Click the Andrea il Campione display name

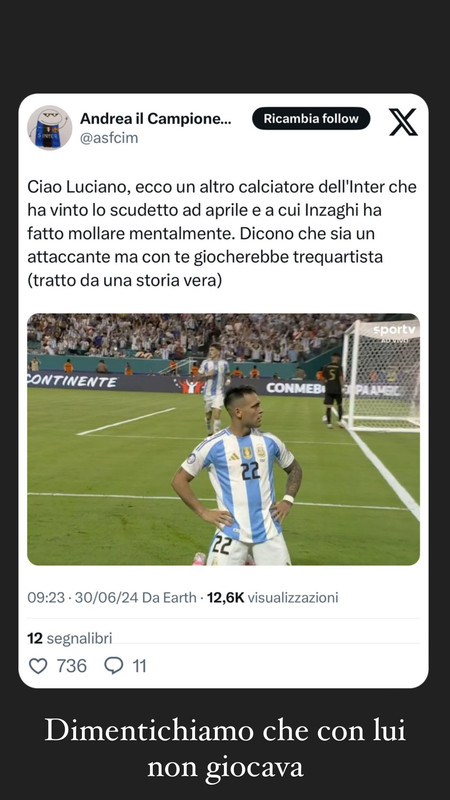click(x=156, y=119)
